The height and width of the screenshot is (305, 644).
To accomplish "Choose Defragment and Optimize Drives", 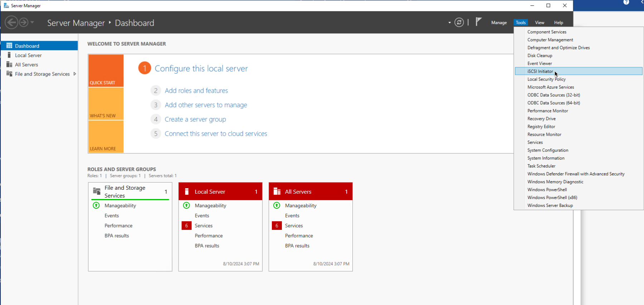I will [x=579, y=48].
